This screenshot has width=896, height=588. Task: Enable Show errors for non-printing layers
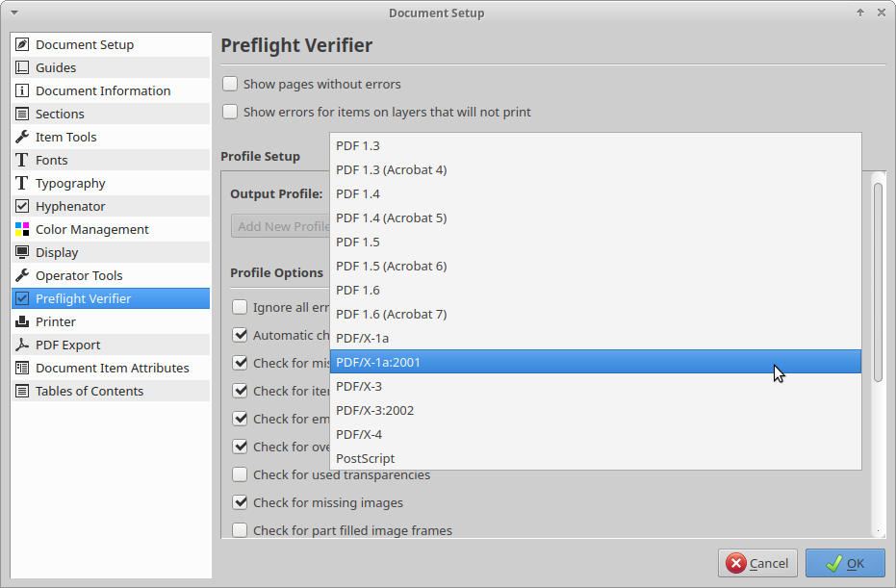tap(230, 112)
